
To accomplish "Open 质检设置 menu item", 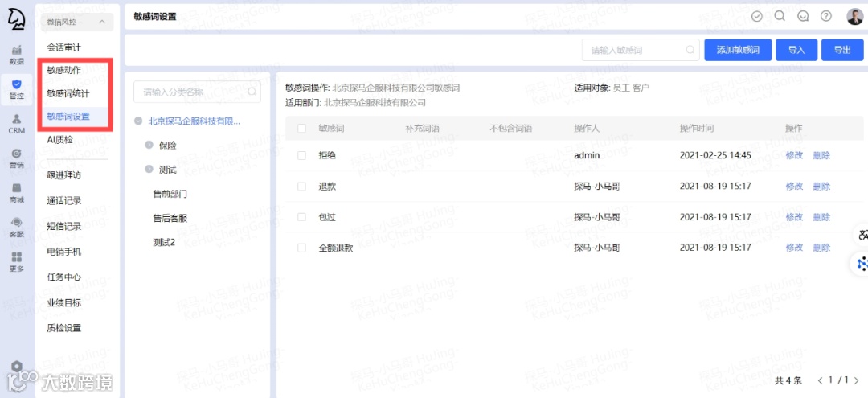I will [x=64, y=328].
